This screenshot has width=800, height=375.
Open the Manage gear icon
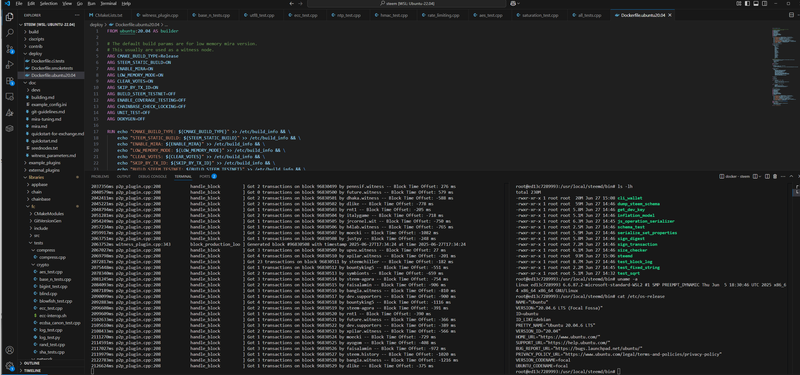point(9,365)
